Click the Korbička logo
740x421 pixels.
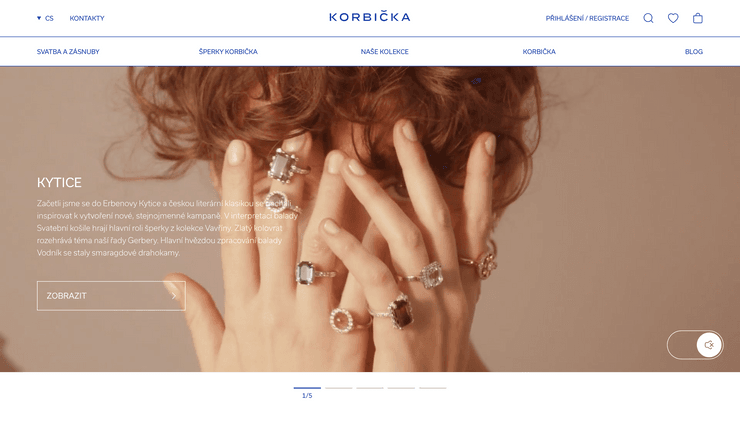click(x=370, y=17)
